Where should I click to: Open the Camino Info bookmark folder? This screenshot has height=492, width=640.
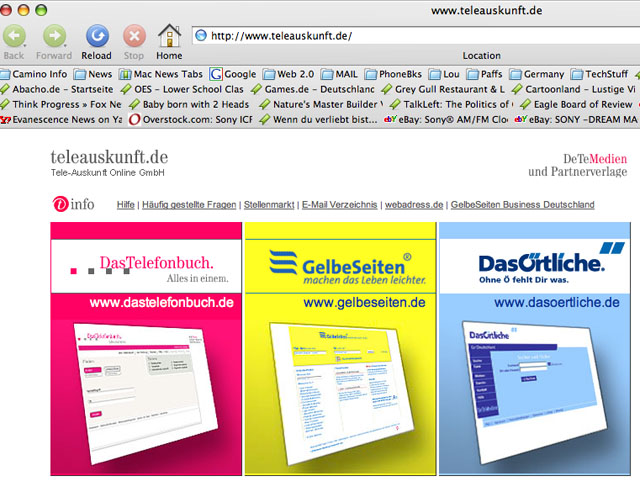(x=34, y=74)
